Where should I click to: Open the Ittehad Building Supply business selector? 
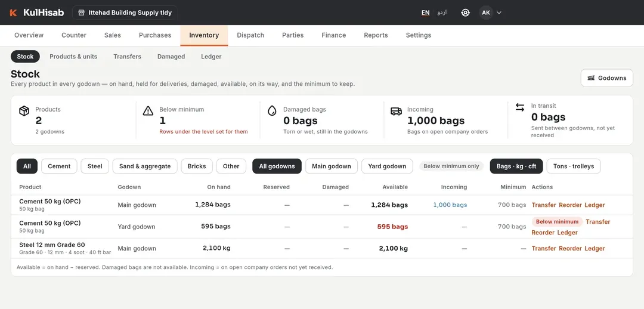pyautogui.click(x=125, y=13)
